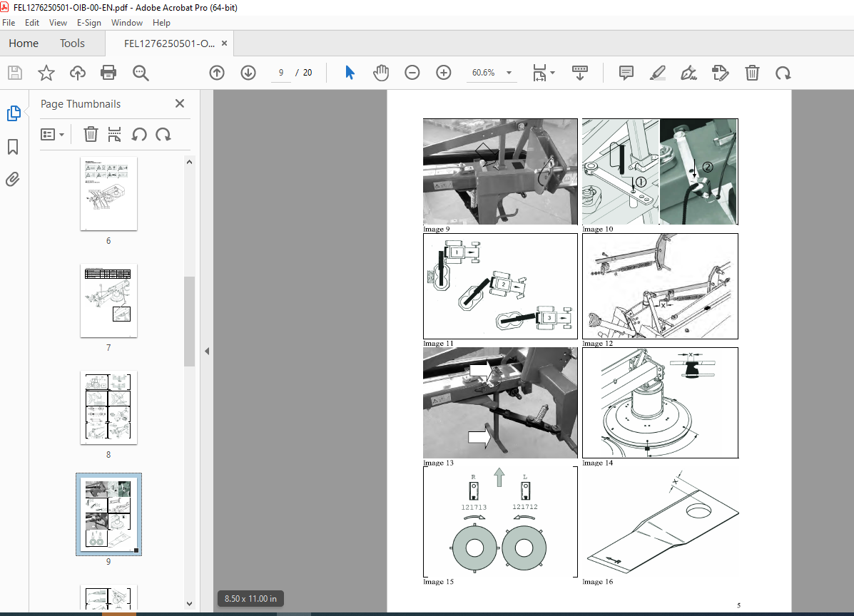Rotate page counterclockwise in thumbnails panel
Viewport: 854px width, 616px height.
coord(139,135)
